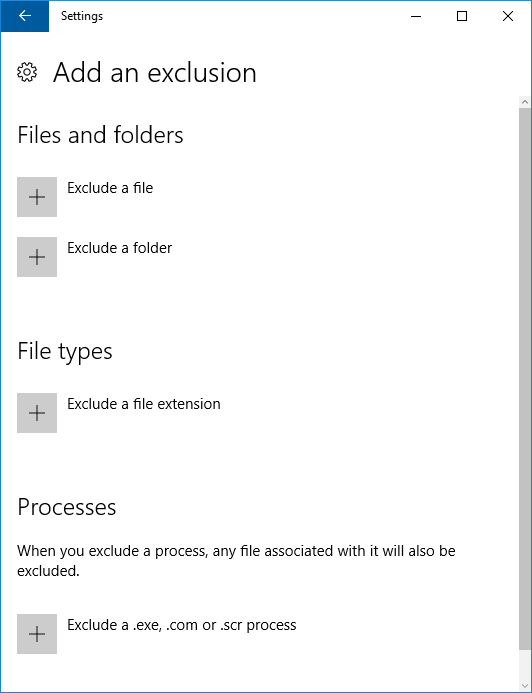
Task: Click the Processes section heading
Action: (67, 507)
